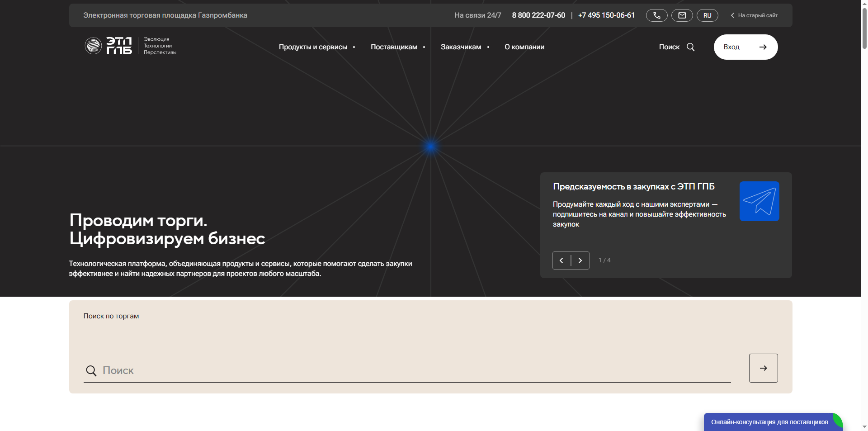
Task: Call +7 495 150-06-61 phone link
Action: pos(606,15)
